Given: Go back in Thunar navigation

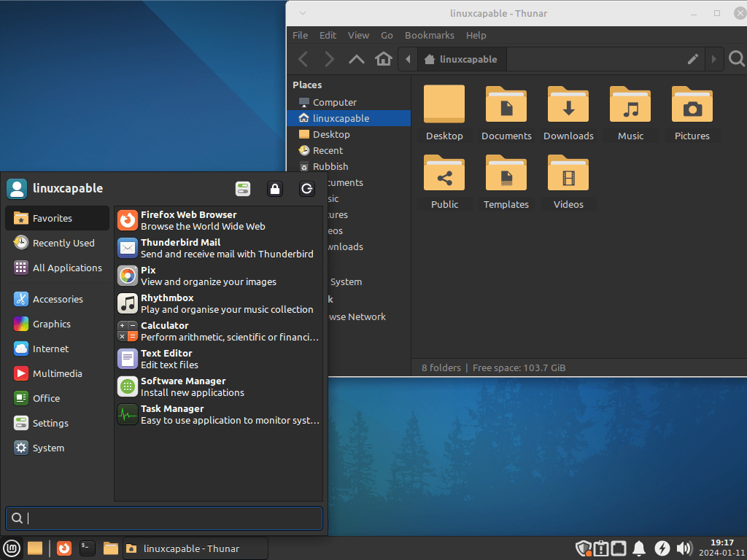Looking at the screenshot, I should click(303, 59).
